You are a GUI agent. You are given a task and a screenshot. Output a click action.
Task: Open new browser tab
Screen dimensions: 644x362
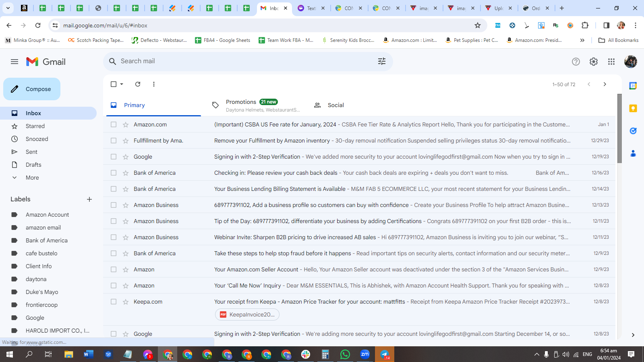(x=562, y=8)
